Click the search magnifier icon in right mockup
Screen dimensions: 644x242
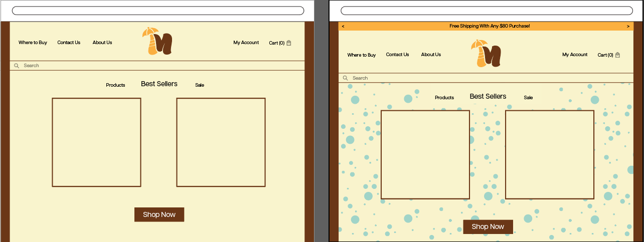tap(346, 78)
